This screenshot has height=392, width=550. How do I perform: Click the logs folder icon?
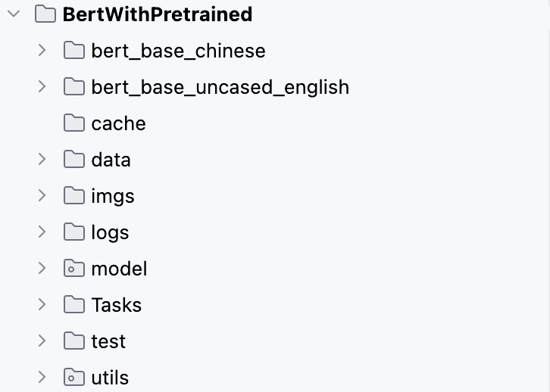[x=74, y=232]
